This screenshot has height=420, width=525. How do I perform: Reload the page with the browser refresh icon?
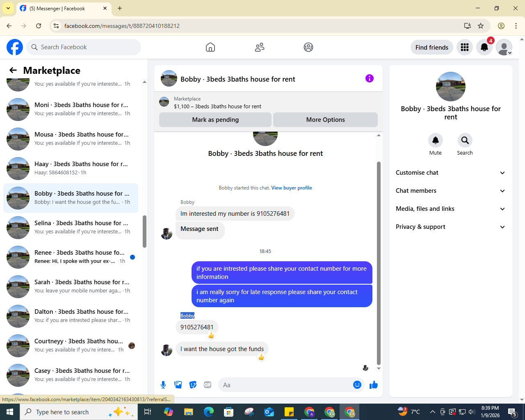point(39,26)
